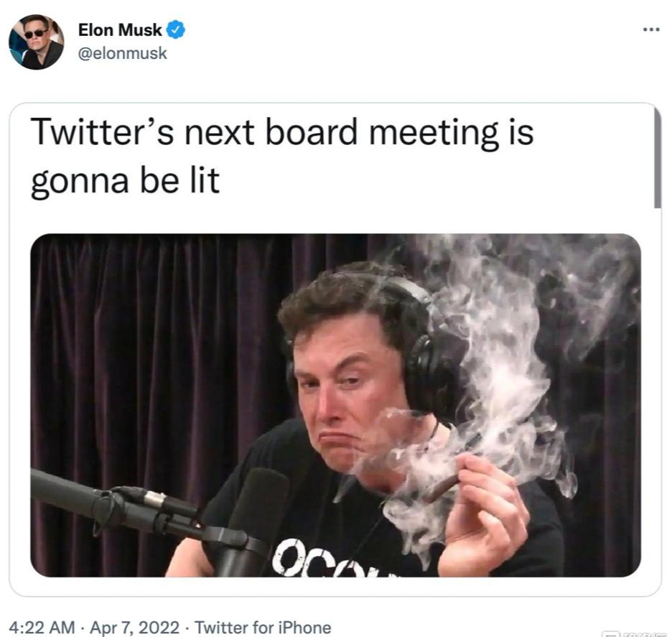The width and height of the screenshot is (672, 637).
Task: Open the three-dot more options menu
Action: (x=651, y=30)
